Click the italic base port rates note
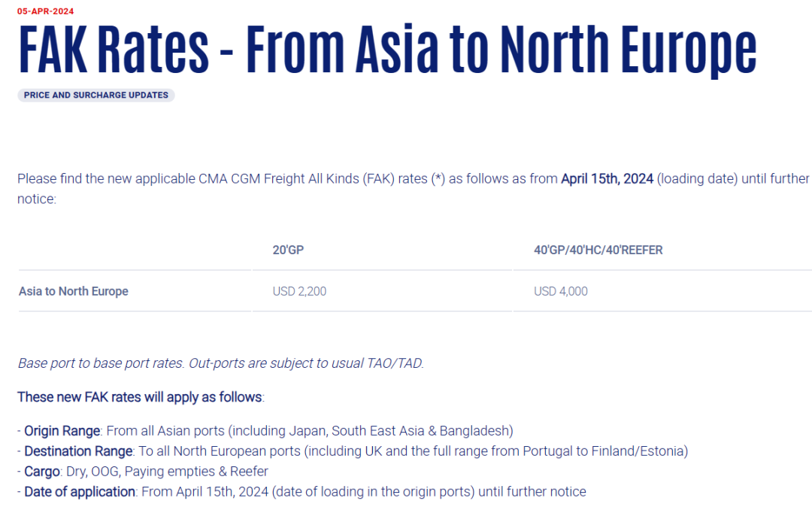This screenshot has width=812, height=507. (x=220, y=363)
